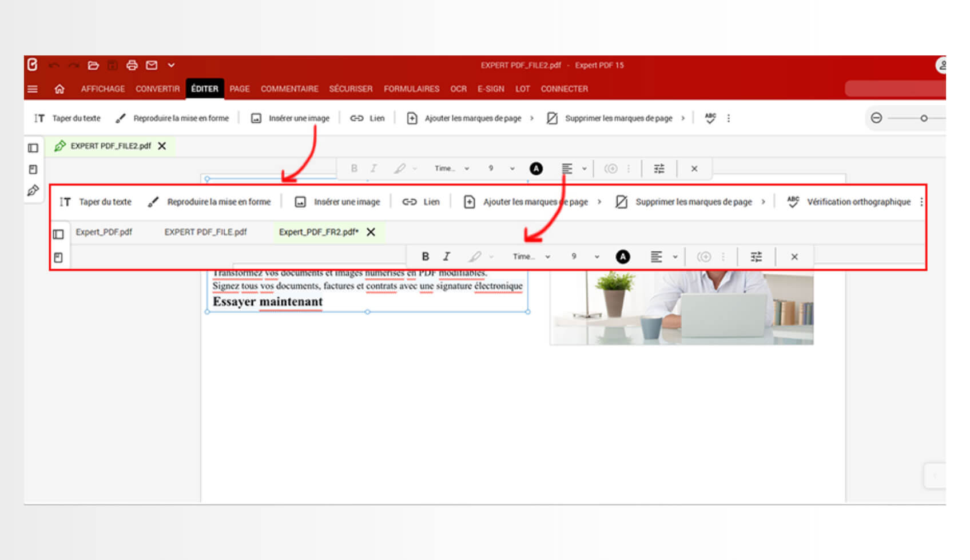Viewport: 970px width, 560px height.
Task: Click Reproduire la mise en forme in top toolbar
Action: pyautogui.click(x=172, y=118)
